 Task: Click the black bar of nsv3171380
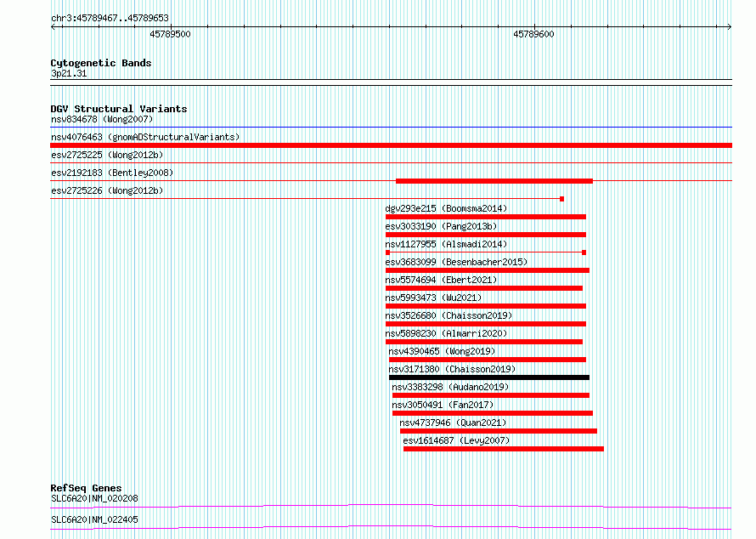click(x=489, y=377)
